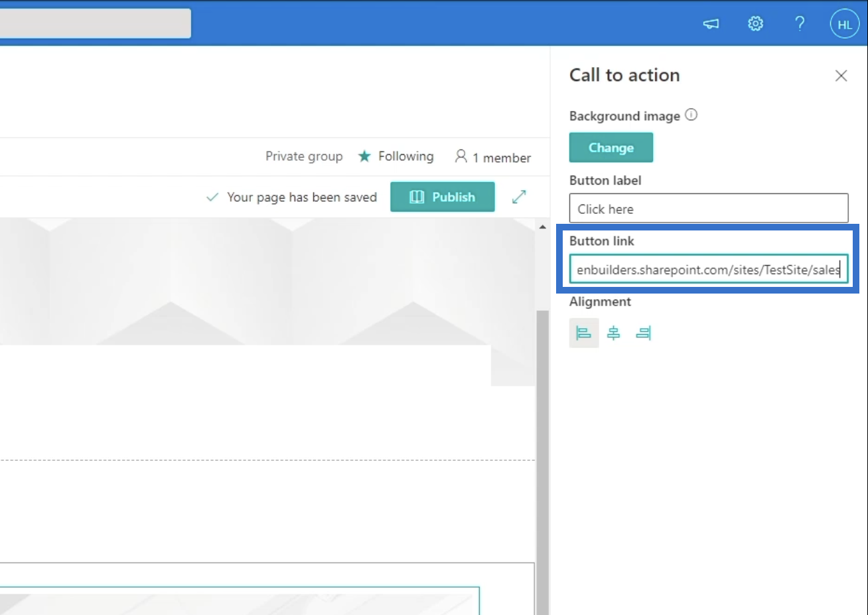Image resolution: width=868 pixels, height=615 pixels.
Task: Click the search box in the top bar
Action: point(96,24)
